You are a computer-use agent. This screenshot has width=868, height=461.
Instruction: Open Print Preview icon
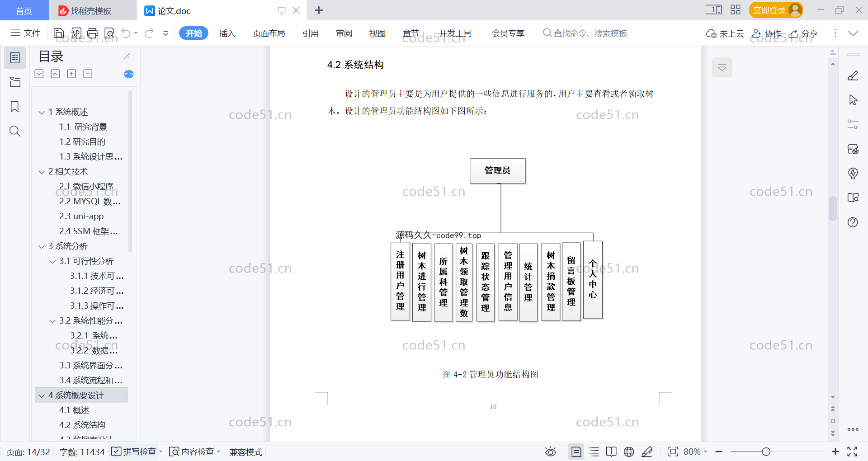pyautogui.click(x=109, y=33)
